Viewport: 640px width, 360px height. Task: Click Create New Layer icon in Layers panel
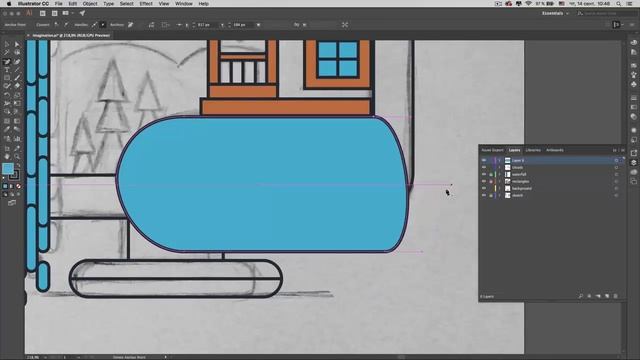[607, 296]
